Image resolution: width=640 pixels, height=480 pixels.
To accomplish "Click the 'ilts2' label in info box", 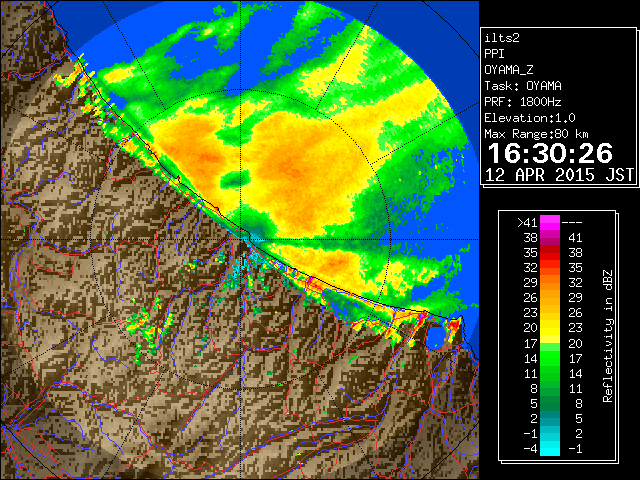I will 502,38.
